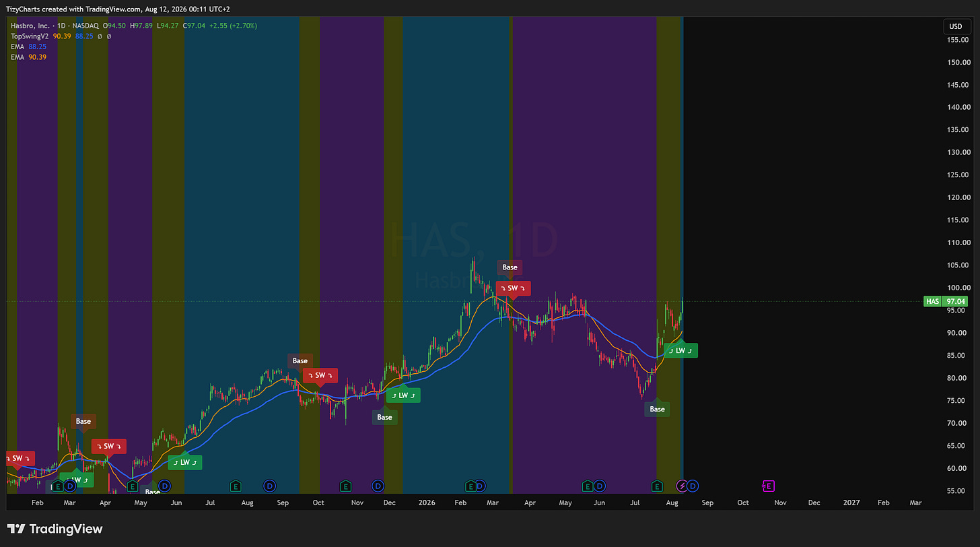This screenshot has height=547, width=980.
Task: Select the red SW signal label from April 2025
Action: 109,446
